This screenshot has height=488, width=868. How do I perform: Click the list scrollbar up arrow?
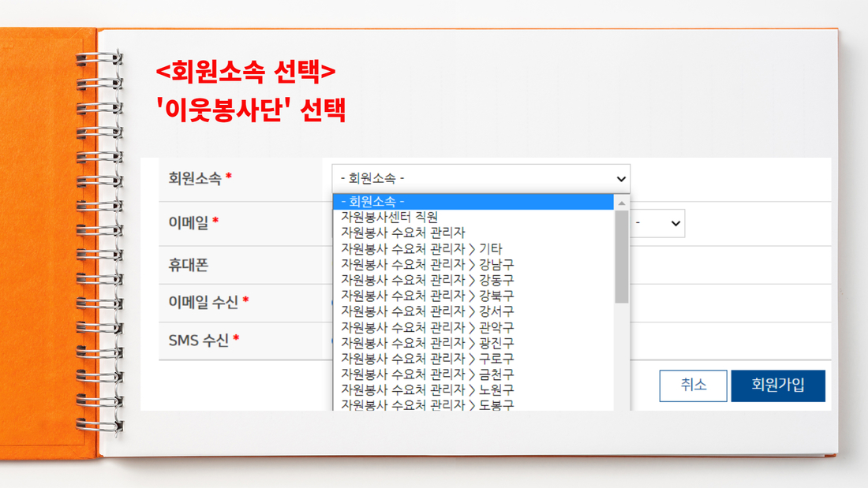tap(622, 203)
